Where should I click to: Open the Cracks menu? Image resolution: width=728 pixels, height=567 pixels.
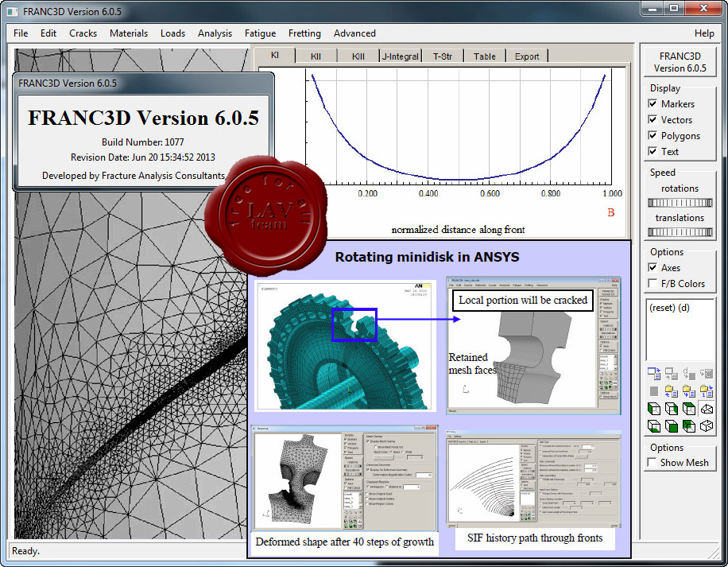(83, 33)
